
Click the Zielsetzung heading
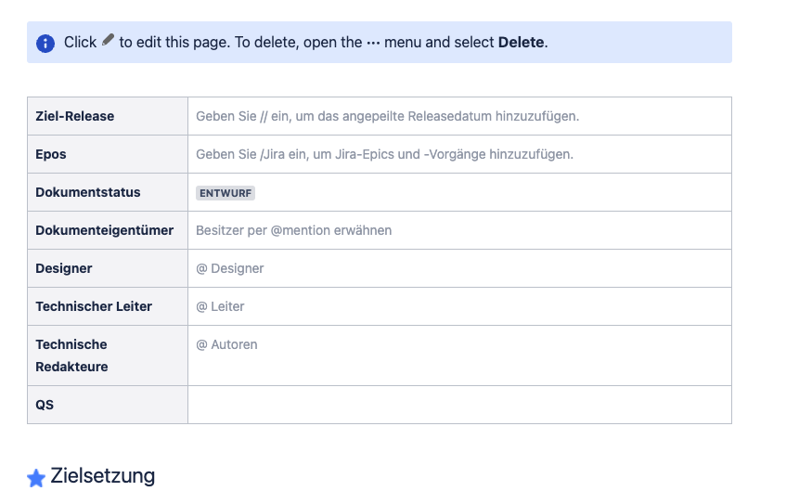[x=102, y=475]
